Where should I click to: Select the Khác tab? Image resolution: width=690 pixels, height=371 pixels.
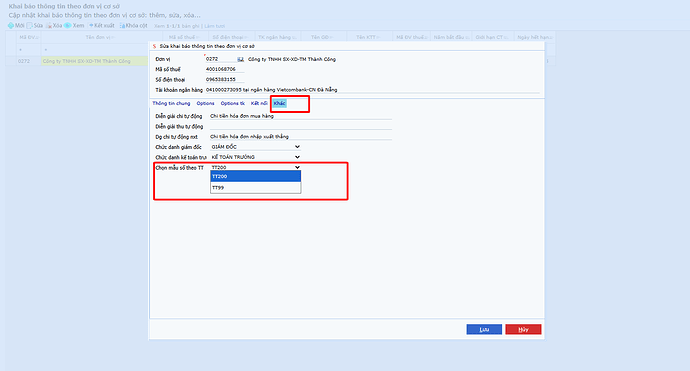coord(279,103)
